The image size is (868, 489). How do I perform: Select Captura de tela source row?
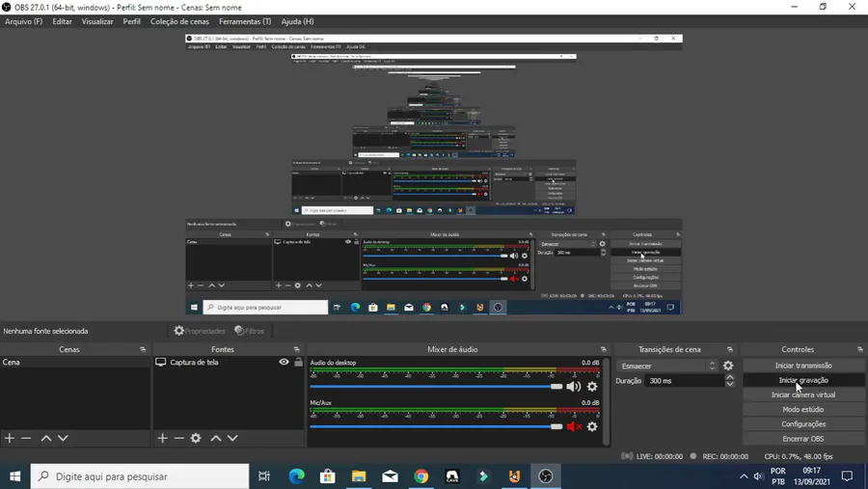(229, 363)
